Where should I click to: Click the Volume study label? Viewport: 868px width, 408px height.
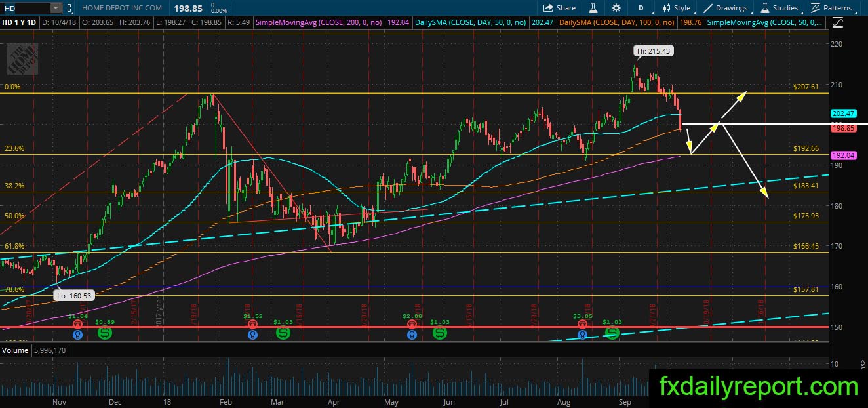point(15,350)
